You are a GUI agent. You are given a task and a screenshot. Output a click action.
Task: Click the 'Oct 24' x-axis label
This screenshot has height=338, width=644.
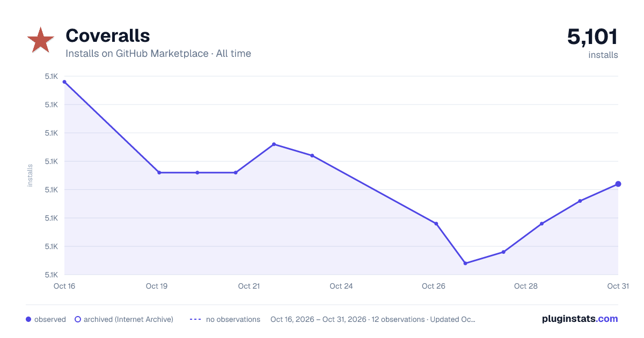click(x=341, y=286)
